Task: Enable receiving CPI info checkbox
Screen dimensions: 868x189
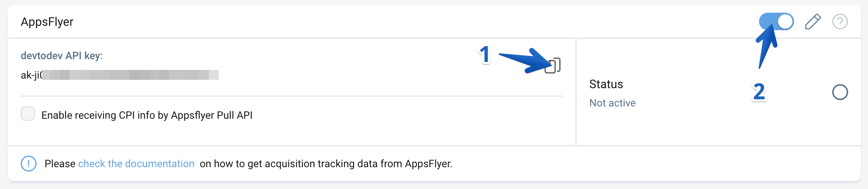Action: [x=28, y=114]
